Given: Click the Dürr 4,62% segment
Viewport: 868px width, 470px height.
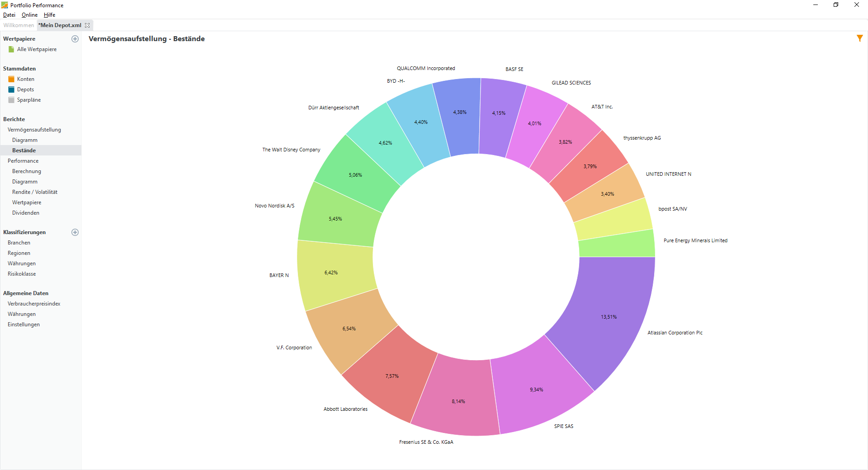Looking at the screenshot, I should click(386, 142).
